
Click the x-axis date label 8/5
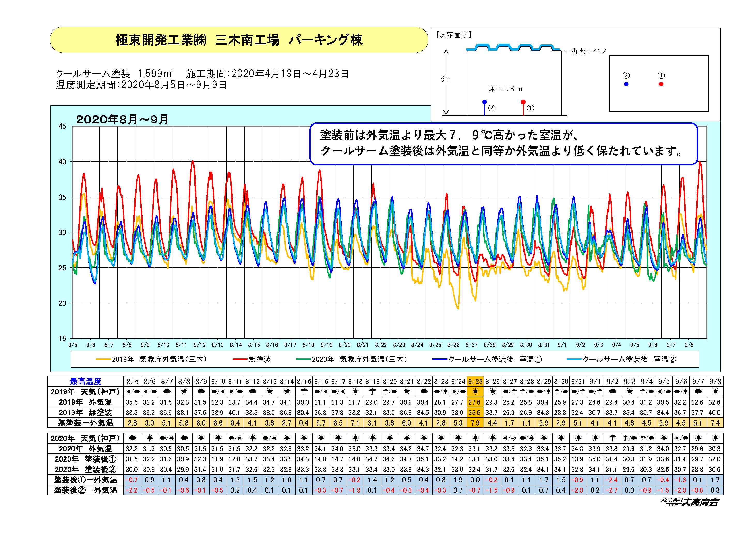pyautogui.click(x=73, y=345)
